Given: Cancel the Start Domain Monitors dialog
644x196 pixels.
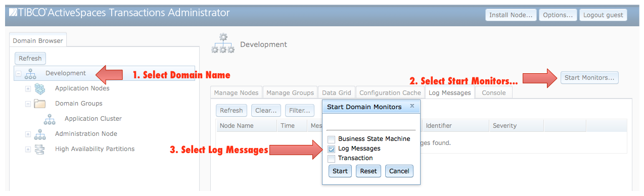Looking at the screenshot, I should tap(399, 171).
